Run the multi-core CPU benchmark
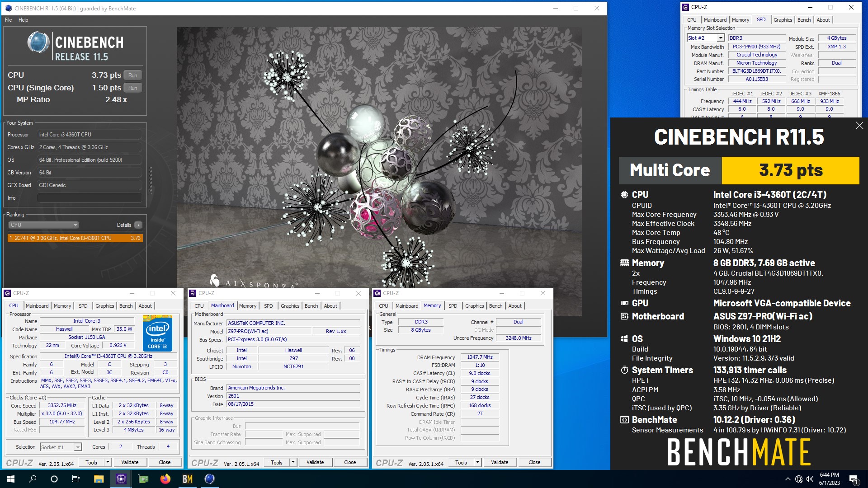Viewport: 868px width, 488px height. tap(132, 75)
